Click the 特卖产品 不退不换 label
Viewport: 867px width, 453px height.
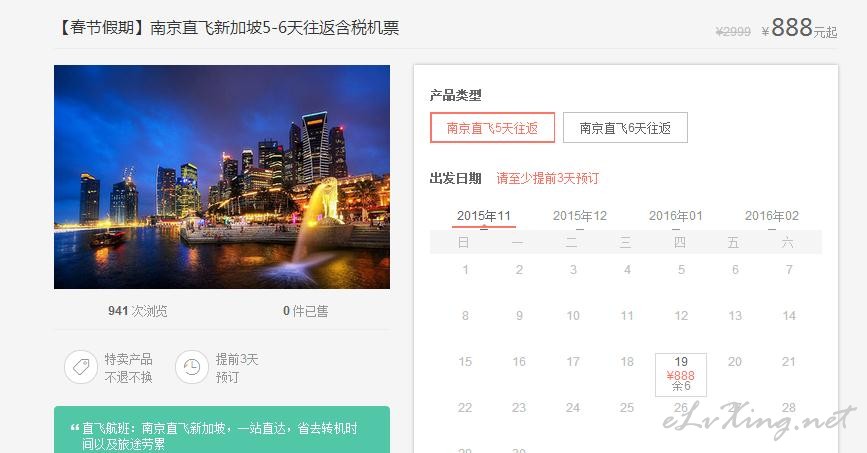pyautogui.click(x=128, y=368)
